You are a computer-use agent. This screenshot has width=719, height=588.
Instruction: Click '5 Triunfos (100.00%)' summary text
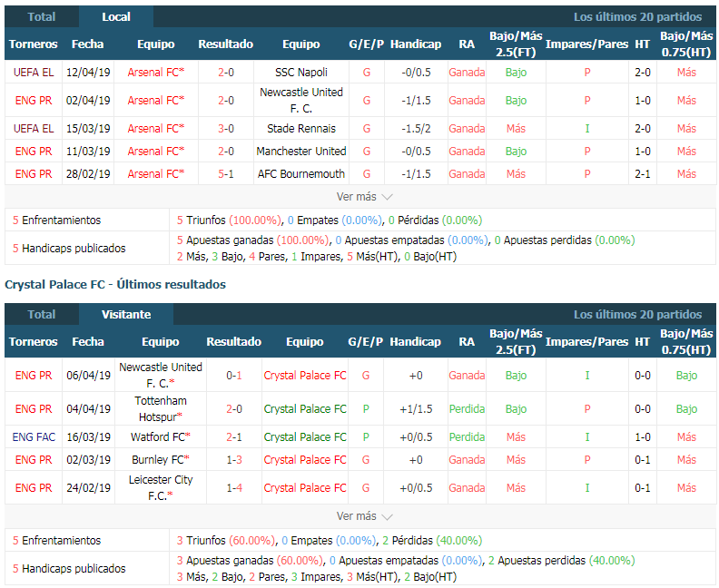(230, 220)
